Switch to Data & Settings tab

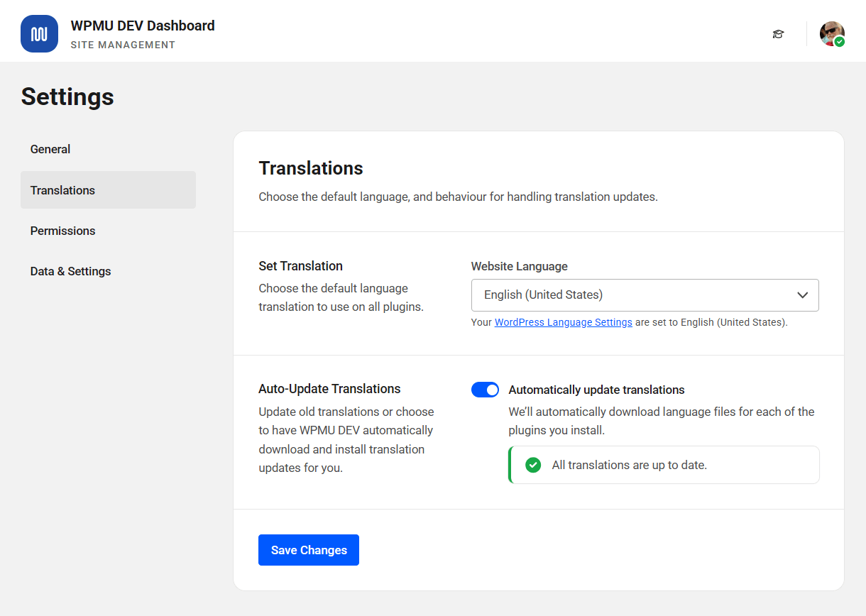coord(108,271)
